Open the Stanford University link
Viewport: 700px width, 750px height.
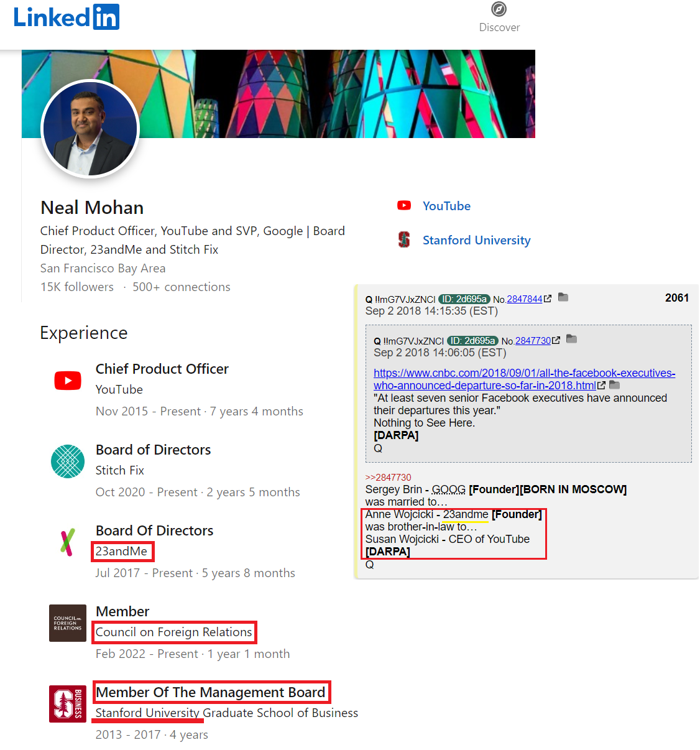point(477,240)
